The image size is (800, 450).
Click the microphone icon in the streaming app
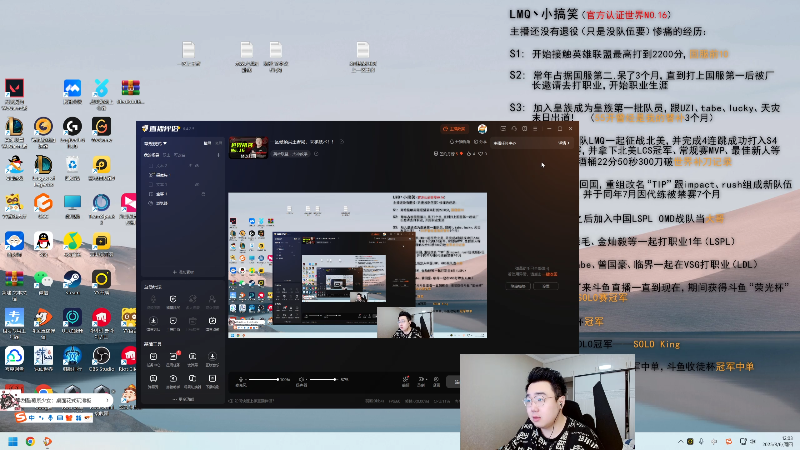[241, 379]
